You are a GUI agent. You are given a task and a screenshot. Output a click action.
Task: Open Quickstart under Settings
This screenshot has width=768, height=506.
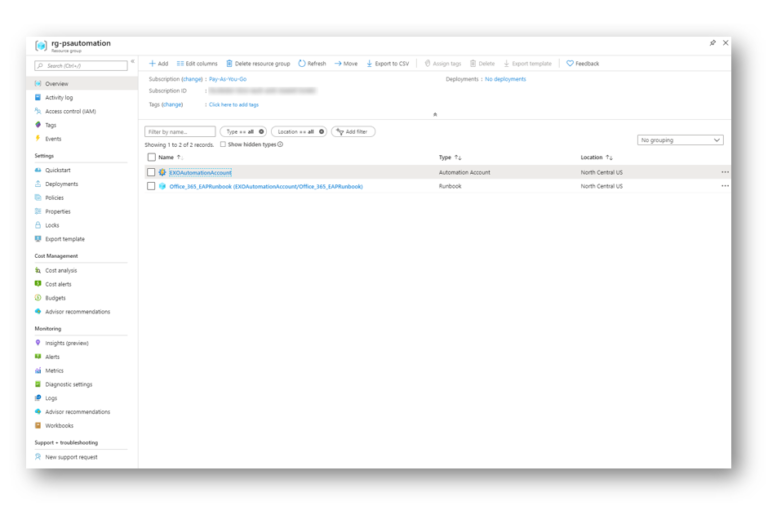58,170
